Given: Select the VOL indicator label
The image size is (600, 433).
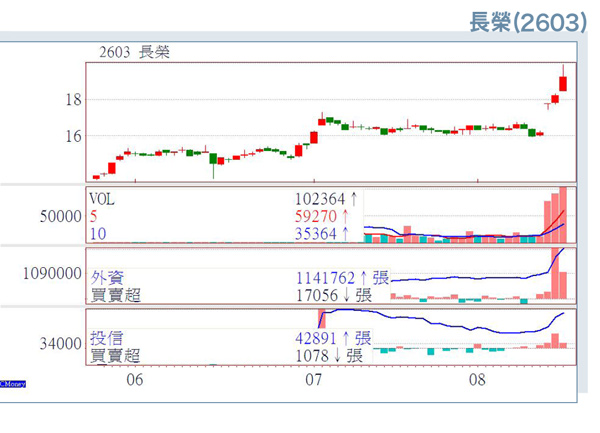Looking at the screenshot, I should (102, 199).
